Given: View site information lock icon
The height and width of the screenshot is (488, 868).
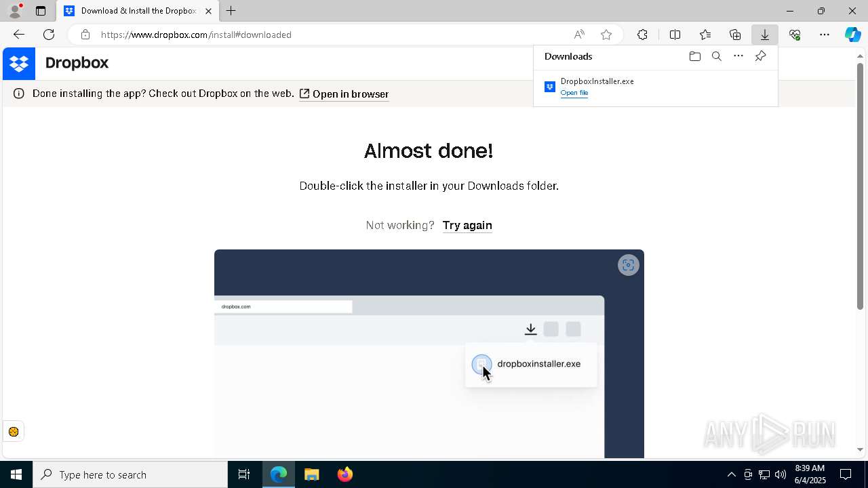Looking at the screenshot, I should coord(85,35).
